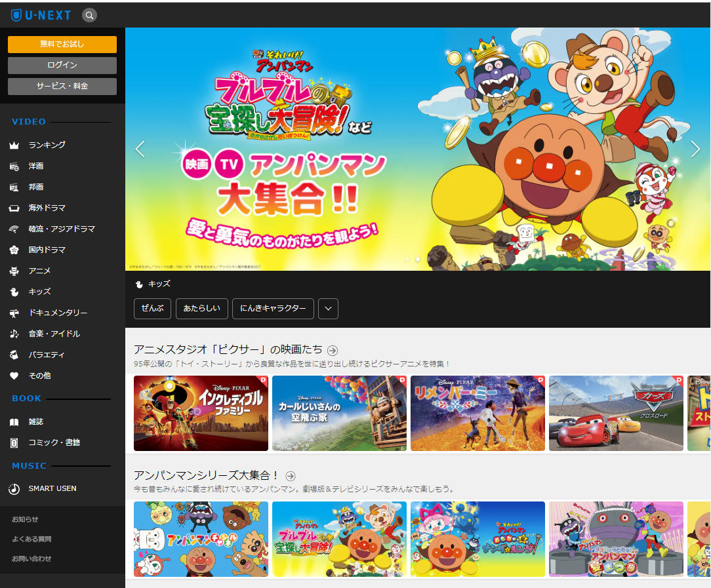Click the flower icon beside 国内ドラマ
This screenshot has width=711, height=588.
point(14,250)
